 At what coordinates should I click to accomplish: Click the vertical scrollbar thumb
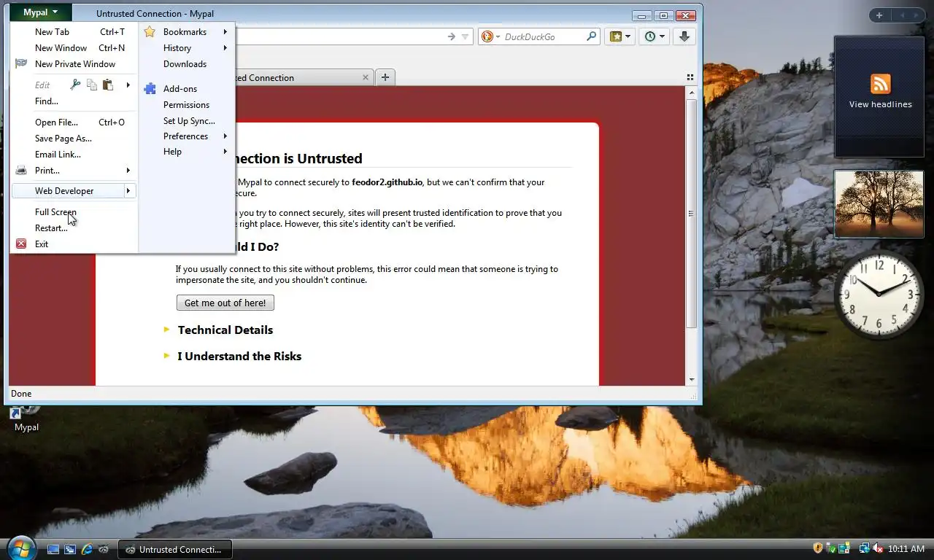pyautogui.click(x=691, y=213)
